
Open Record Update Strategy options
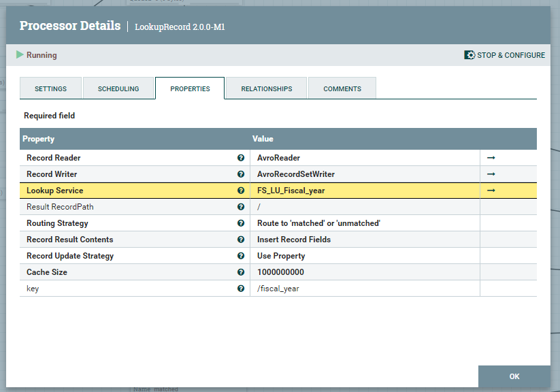click(340, 255)
